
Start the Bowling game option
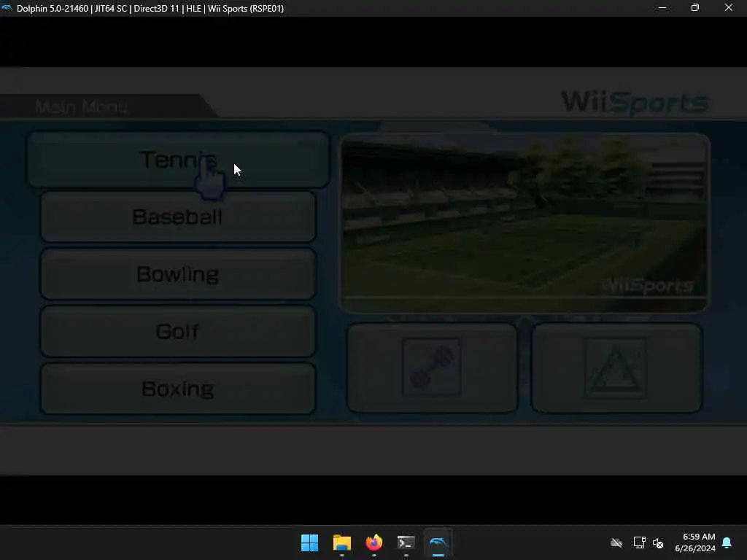[x=178, y=274]
